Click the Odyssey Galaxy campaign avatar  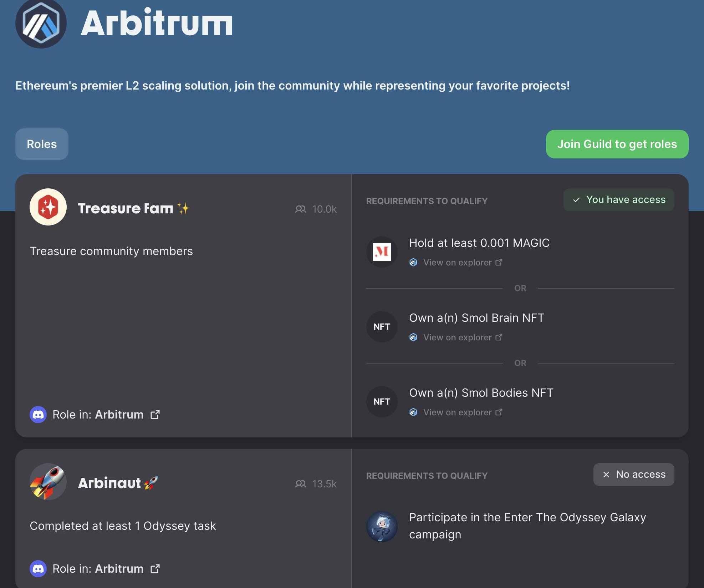[x=382, y=526]
